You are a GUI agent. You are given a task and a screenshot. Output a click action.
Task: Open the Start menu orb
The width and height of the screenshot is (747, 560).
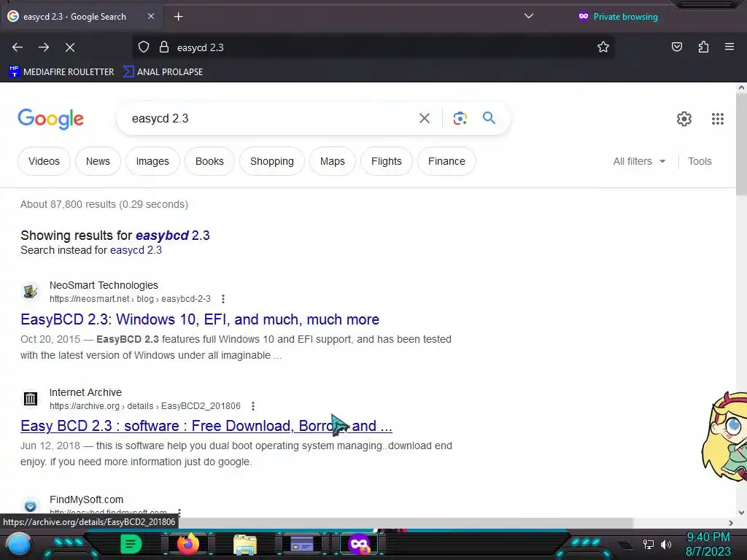coord(19,544)
